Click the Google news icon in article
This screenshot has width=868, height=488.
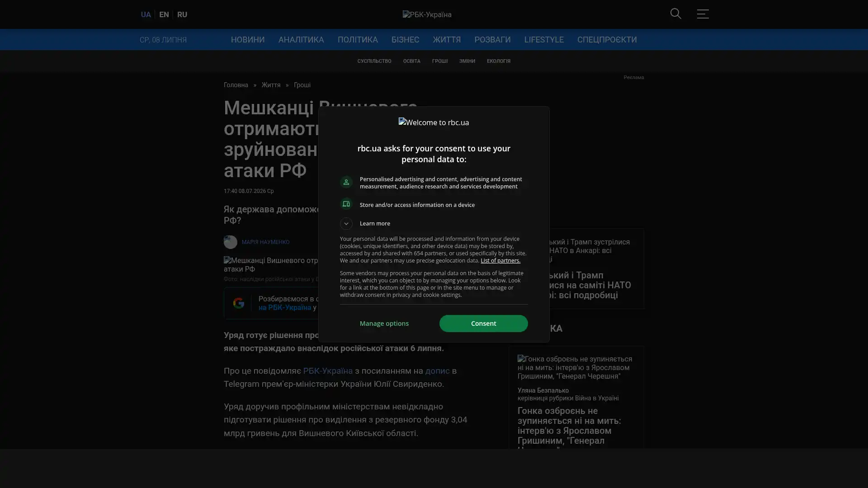239,303
